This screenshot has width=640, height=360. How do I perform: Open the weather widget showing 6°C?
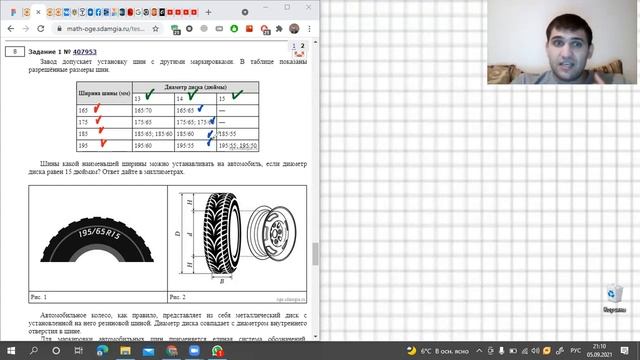coord(438,351)
